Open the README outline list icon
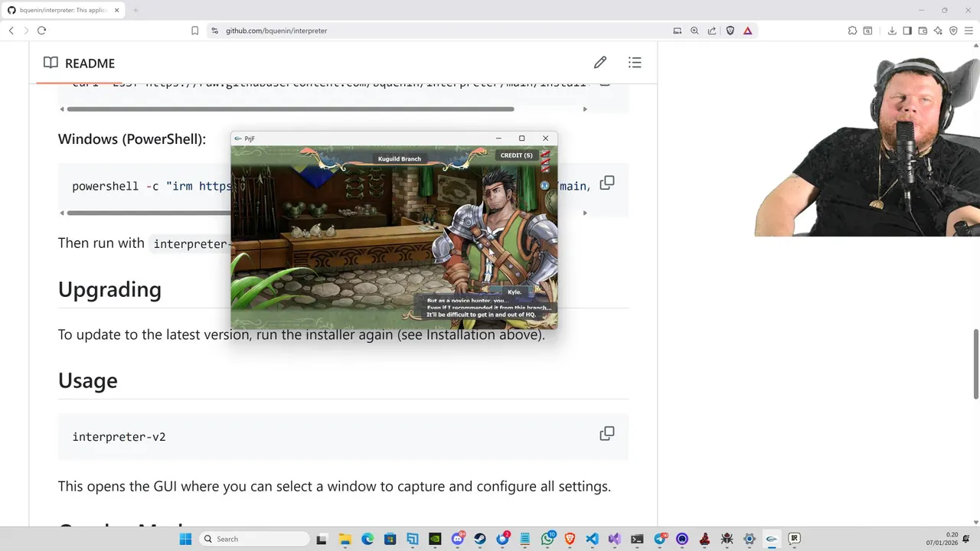This screenshot has width=980, height=551. coord(635,63)
